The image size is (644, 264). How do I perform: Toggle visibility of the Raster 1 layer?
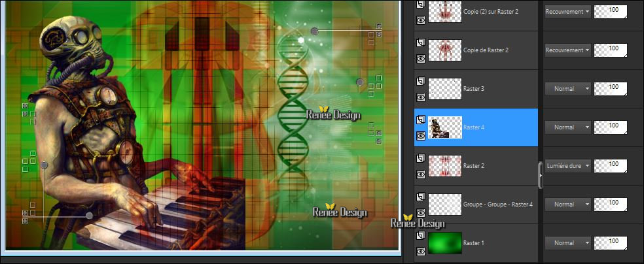[421, 252]
